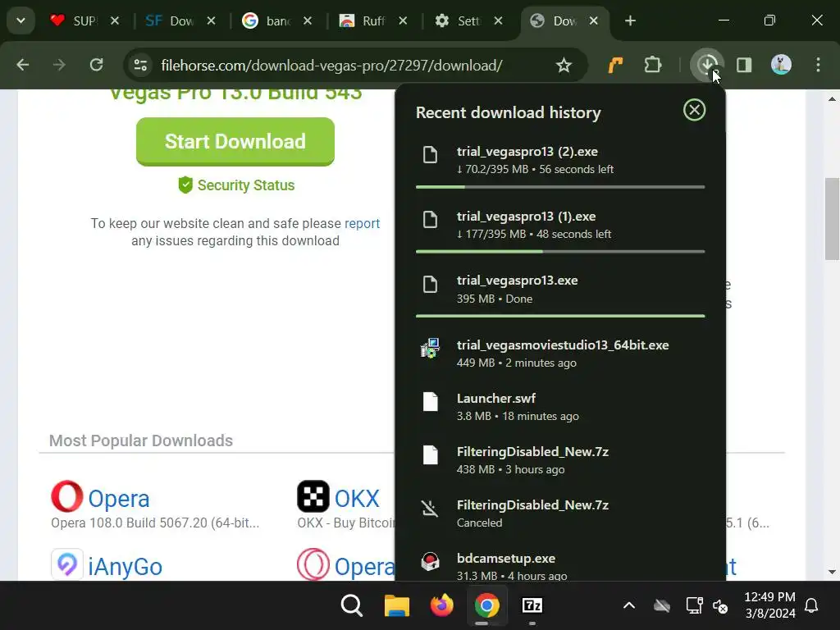Open the tab search dropdown arrow
The height and width of the screenshot is (630, 840).
click(21, 21)
